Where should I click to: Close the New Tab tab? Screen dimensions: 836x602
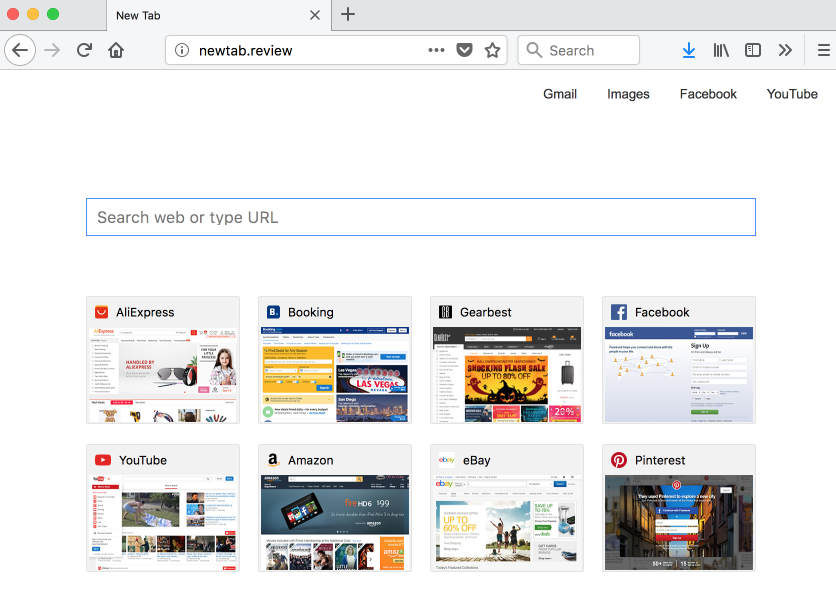[x=314, y=15]
